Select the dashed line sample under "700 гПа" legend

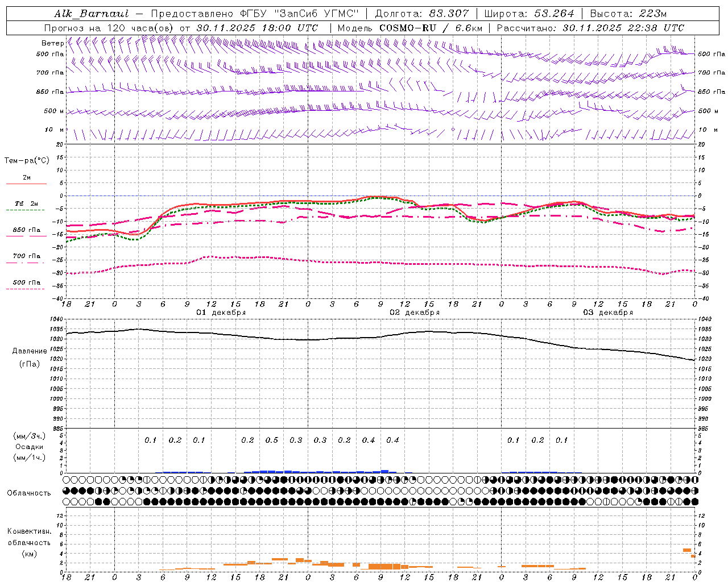(x=25, y=263)
